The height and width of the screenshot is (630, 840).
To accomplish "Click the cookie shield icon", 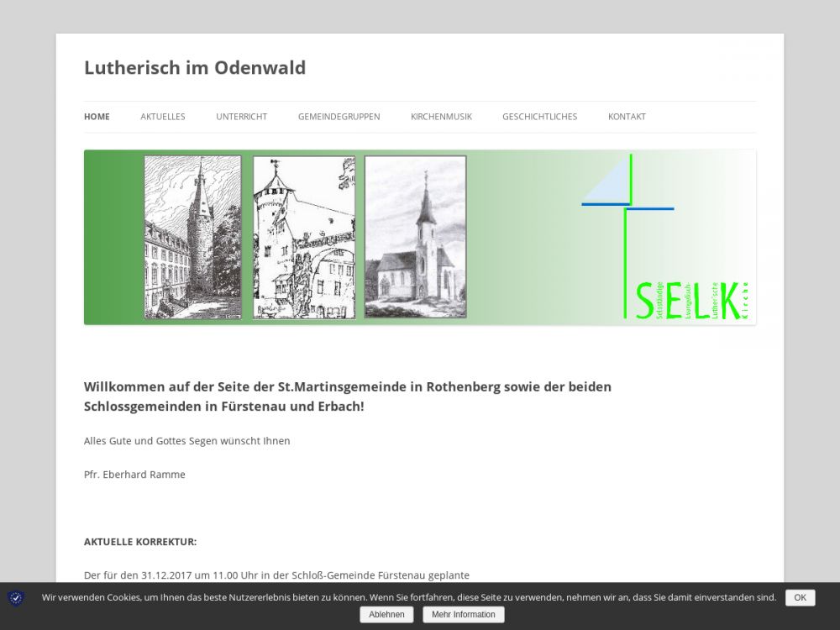I will 16,598.
